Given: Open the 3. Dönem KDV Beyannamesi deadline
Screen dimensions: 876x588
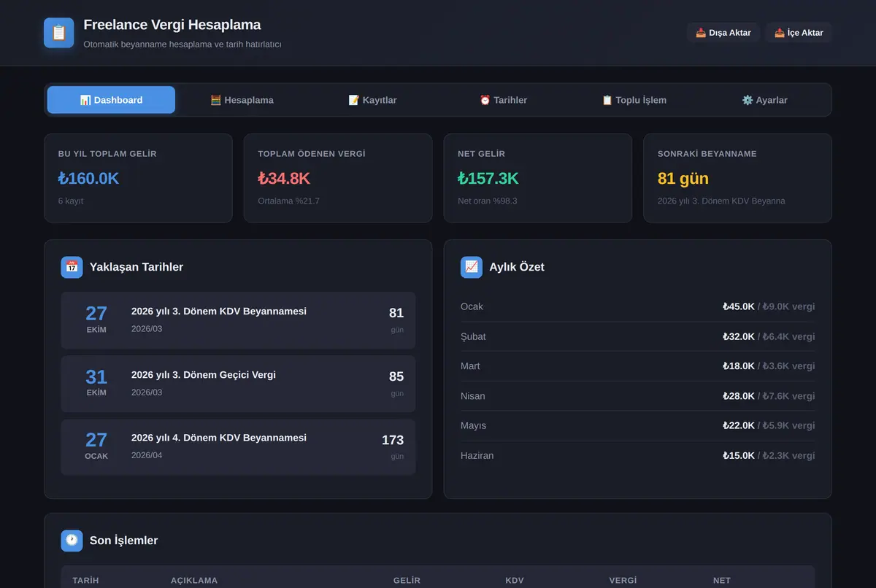Looking at the screenshot, I should pos(238,320).
